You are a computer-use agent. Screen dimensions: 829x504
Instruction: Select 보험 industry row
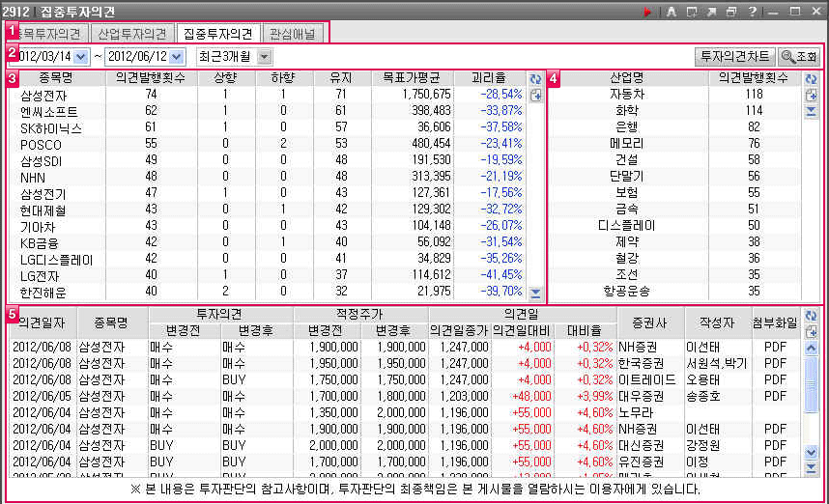(x=674, y=193)
